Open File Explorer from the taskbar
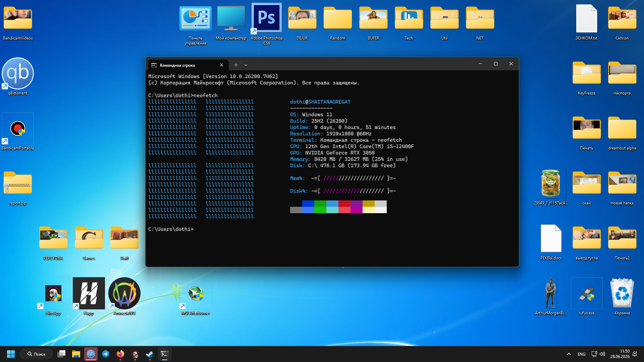This screenshot has height=362, width=644. click(x=76, y=354)
